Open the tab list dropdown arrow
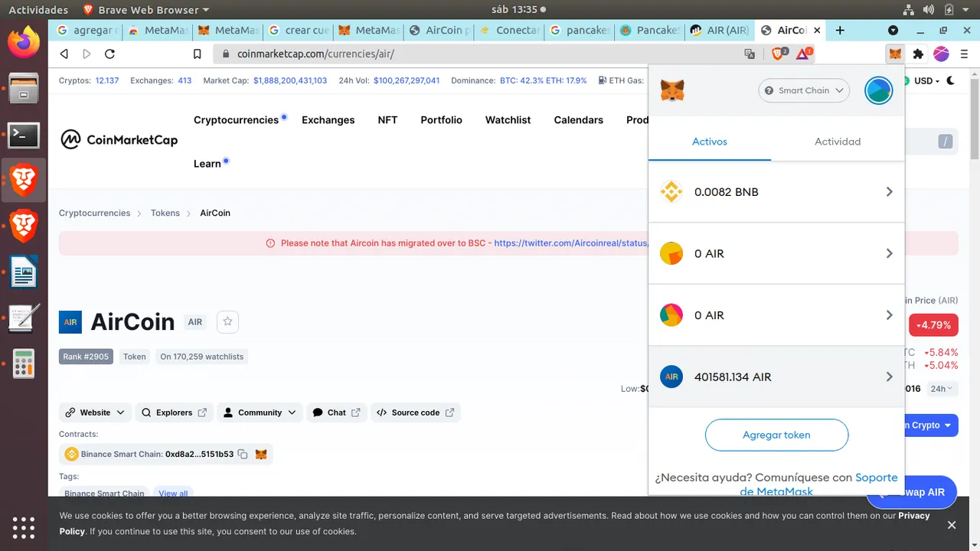 [x=893, y=31]
